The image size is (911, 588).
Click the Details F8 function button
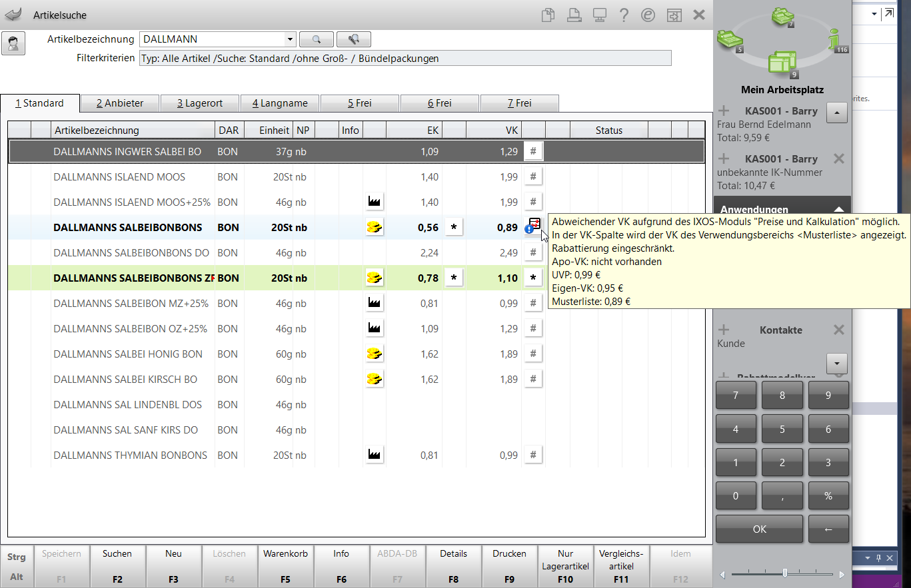pyautogui.click(x=453, y=566)
